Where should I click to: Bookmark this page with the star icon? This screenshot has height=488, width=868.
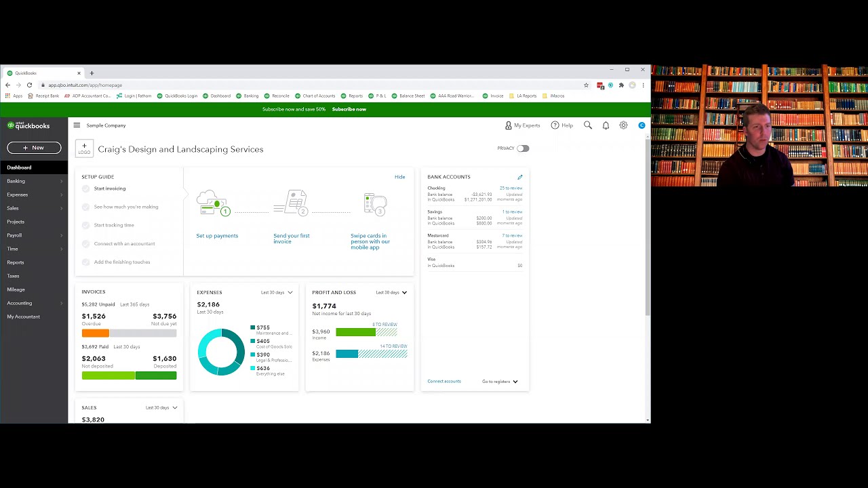[586, 85]
